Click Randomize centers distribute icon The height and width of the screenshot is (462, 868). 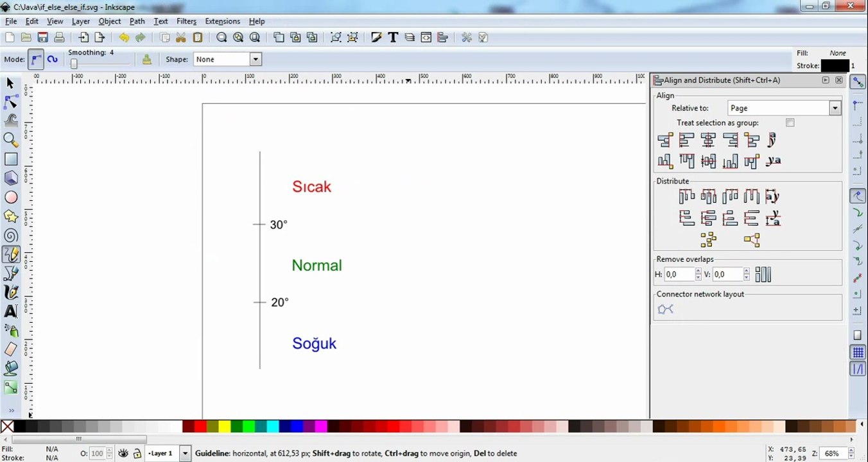pos(708,240)
